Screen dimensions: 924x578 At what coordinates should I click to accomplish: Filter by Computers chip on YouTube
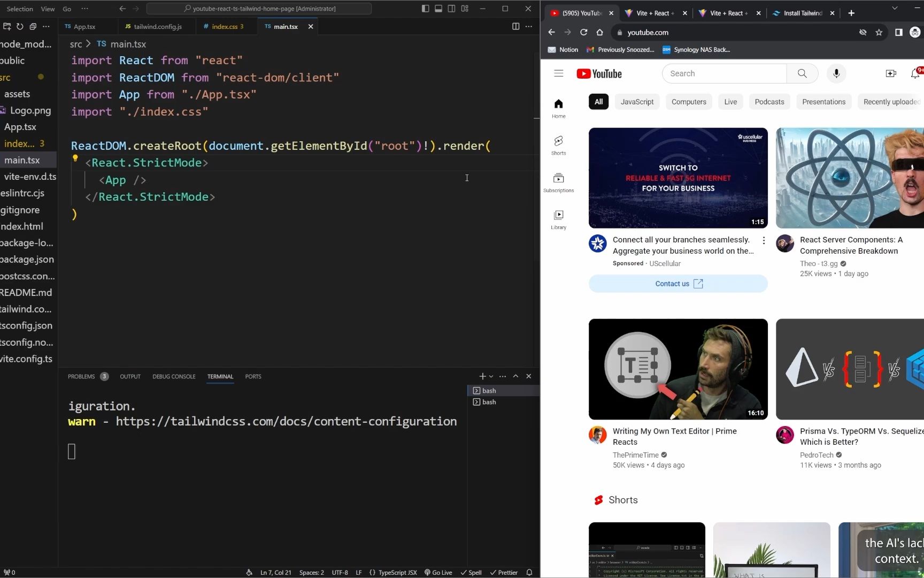(689, 102)
